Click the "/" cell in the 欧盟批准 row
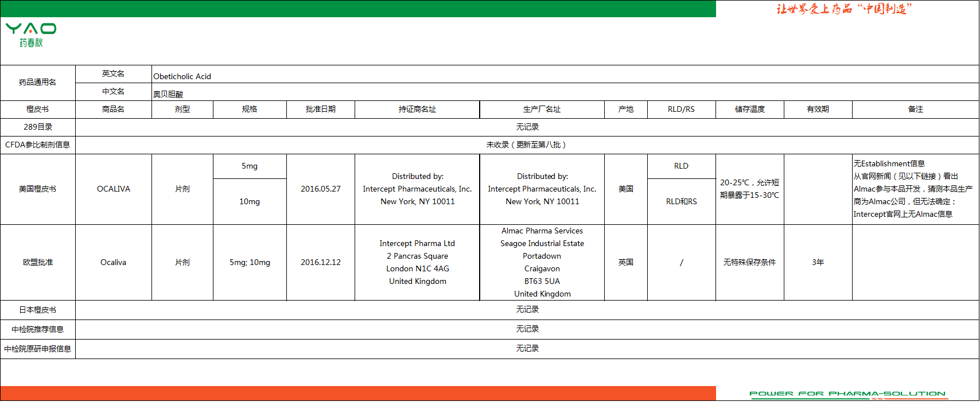The width and height of the screenshot is (980, 413). tap(682, 263)
